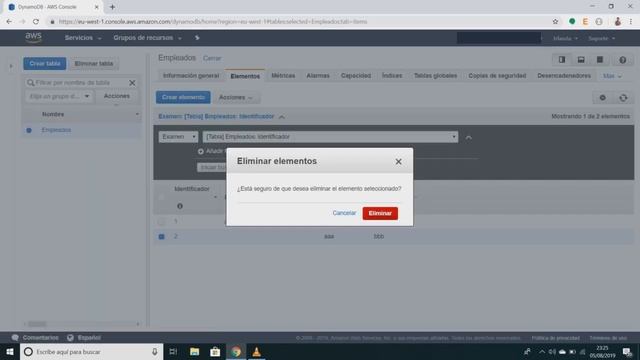Select full screen layout icon

pos(600,60)
